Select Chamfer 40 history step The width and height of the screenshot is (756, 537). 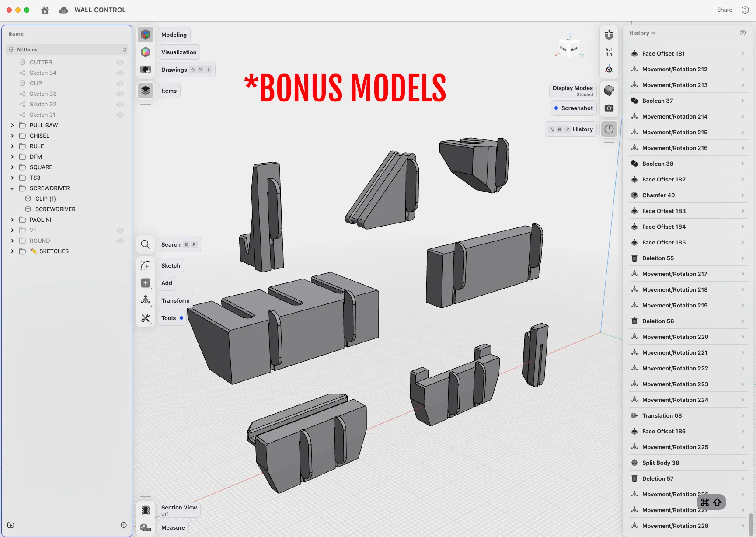[x=688, y=195]
